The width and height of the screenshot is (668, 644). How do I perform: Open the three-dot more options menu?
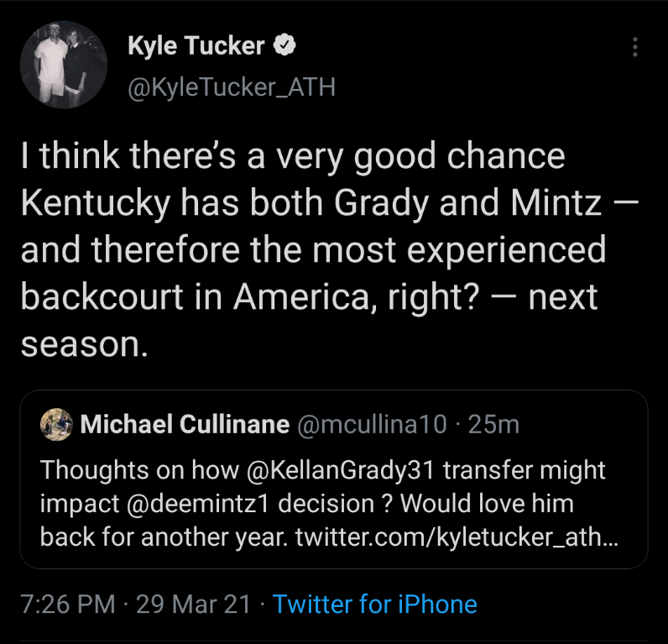pyautogui.click(x=635, y=48)
